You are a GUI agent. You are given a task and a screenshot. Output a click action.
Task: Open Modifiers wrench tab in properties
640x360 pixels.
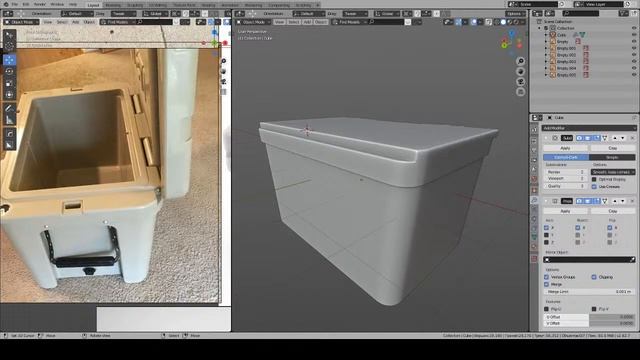[534, 200]
